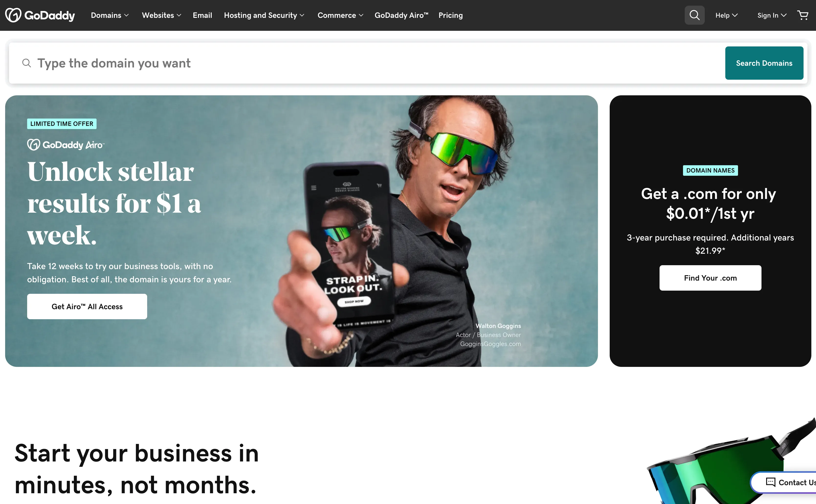Open the Pricing menu item
Screen dimensions: 816x504
click(x=451, y=15)
